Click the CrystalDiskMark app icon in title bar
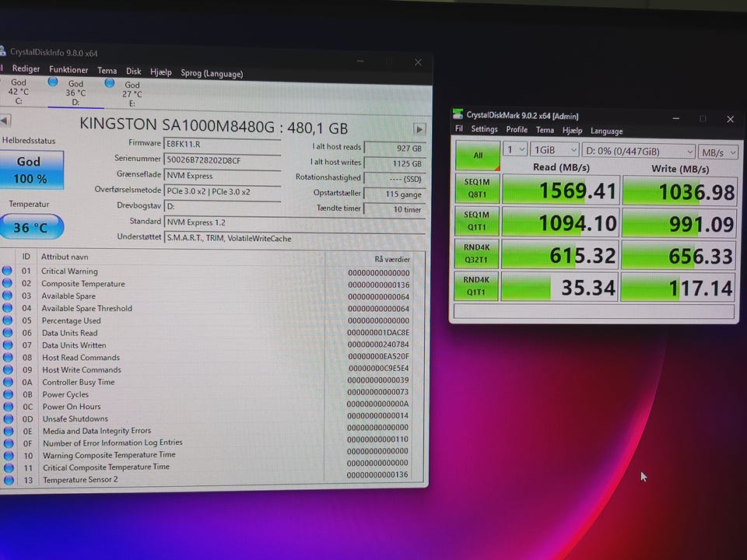747x560 pixels. [458, 114]
